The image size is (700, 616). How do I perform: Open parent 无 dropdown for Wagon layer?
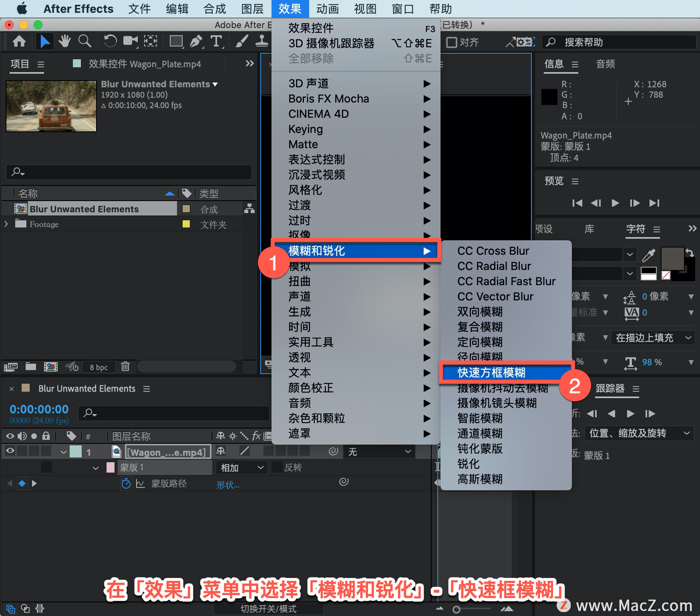click(x=379, y=452)
